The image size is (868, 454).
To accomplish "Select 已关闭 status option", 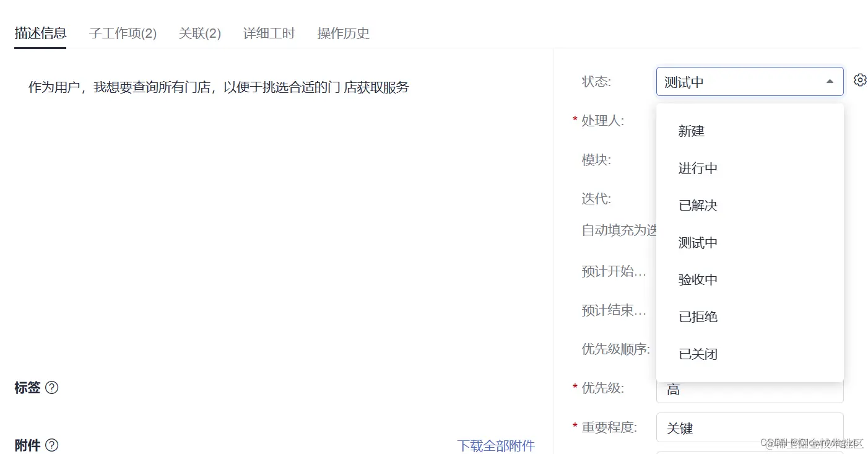I will (x=750, y=354).
